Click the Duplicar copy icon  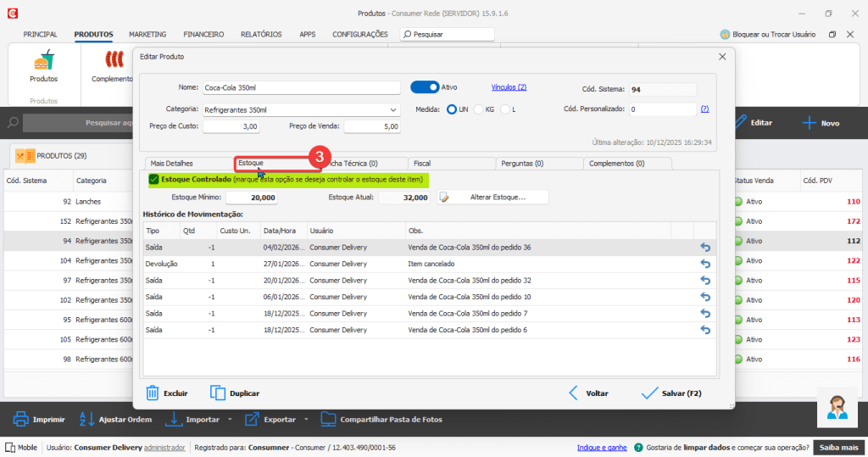coord(218,393)
